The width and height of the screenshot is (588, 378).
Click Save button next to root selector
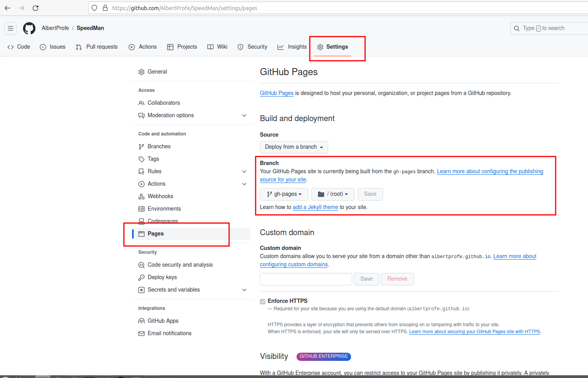pyautogui.click(x=370, y=194)
